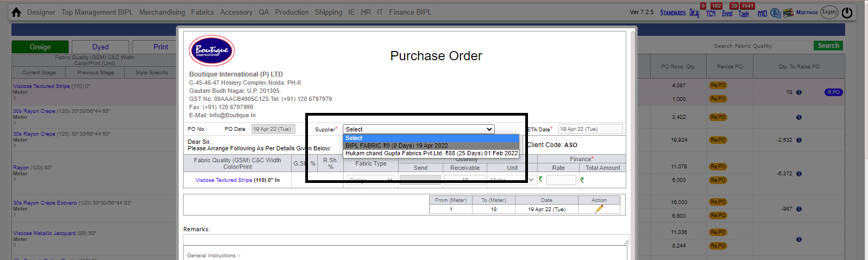Click the info icon in the 3,422 row
Viewport: 868px width, 260px height.
pos(799,117)
